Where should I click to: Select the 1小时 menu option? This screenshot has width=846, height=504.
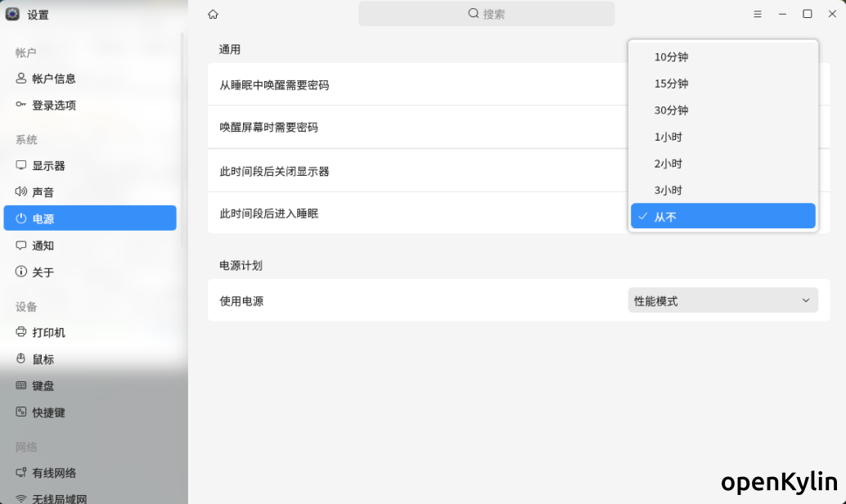tap(722, 137)
